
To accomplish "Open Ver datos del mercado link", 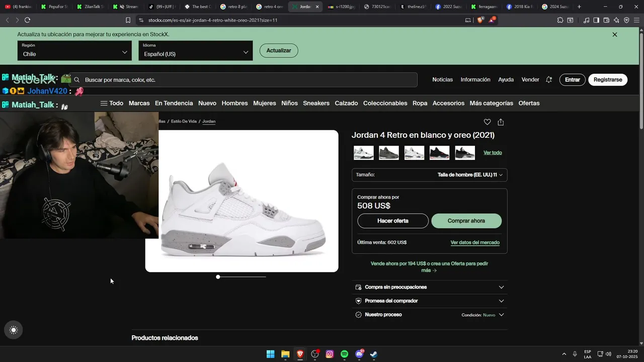I will tap(475, 242).
